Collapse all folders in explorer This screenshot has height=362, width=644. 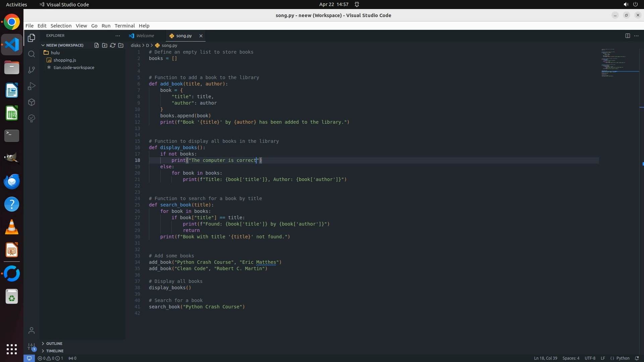pyautogui.click(x=121, y=45)
